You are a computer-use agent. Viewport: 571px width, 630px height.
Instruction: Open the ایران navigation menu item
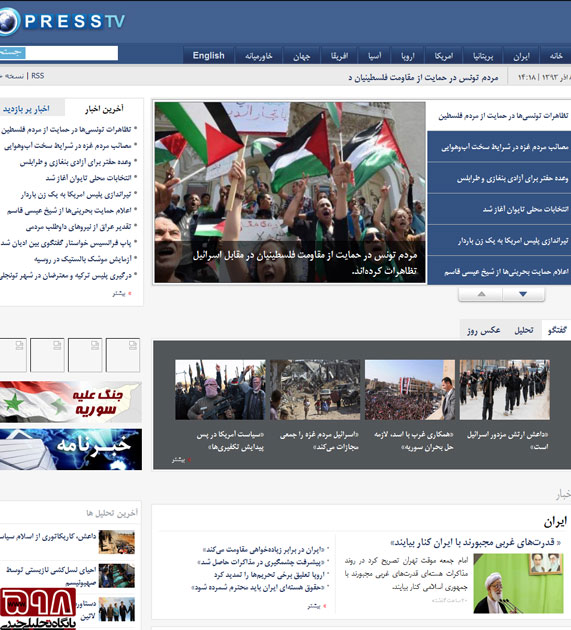point(521,56)
